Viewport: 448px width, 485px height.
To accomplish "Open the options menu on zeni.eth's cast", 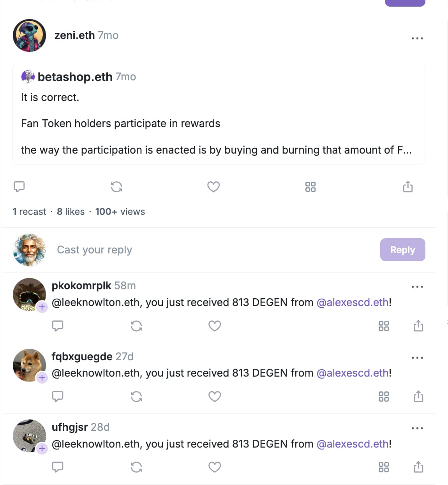I will pyautogui.click(x=417, y=38).
